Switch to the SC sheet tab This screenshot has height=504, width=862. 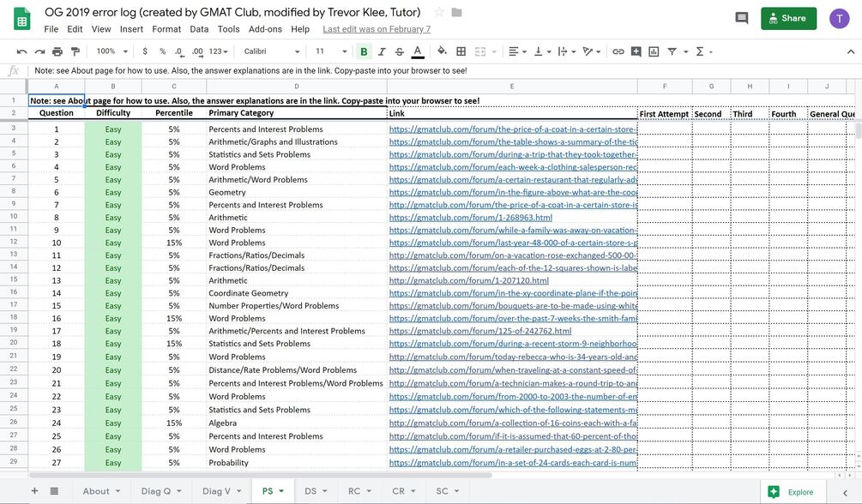448,491
